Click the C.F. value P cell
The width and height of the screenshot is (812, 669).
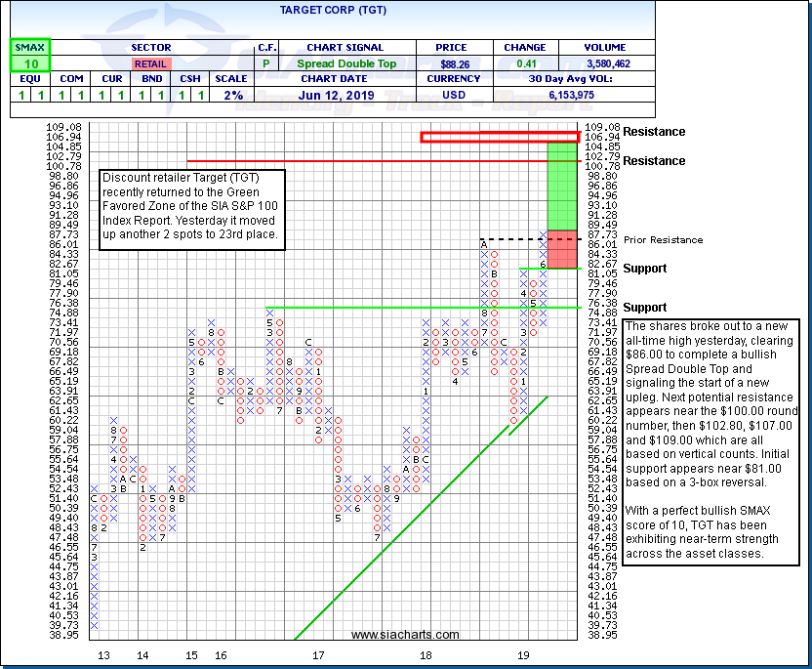pyautogui.click(x=266, y=63)
